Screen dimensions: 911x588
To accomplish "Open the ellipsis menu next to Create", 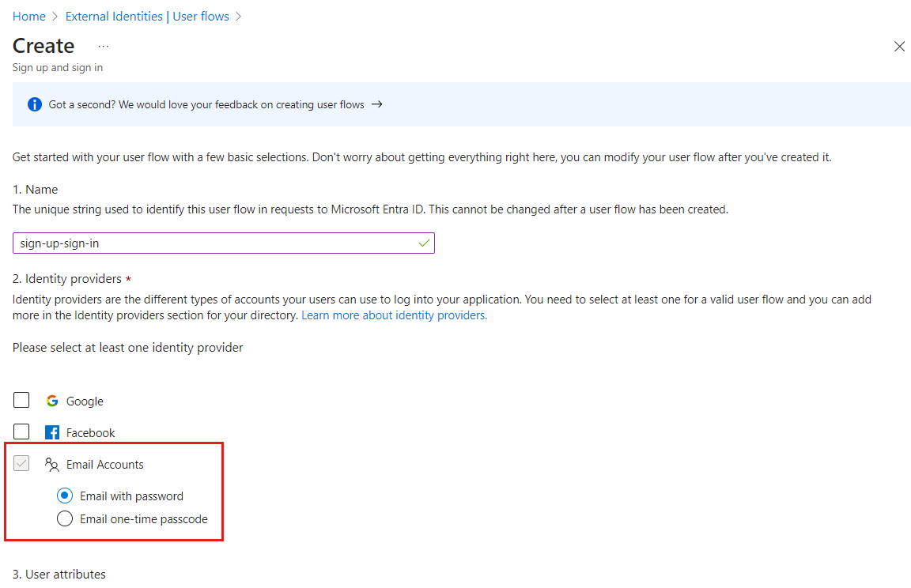I will click(x=103, y=46).
